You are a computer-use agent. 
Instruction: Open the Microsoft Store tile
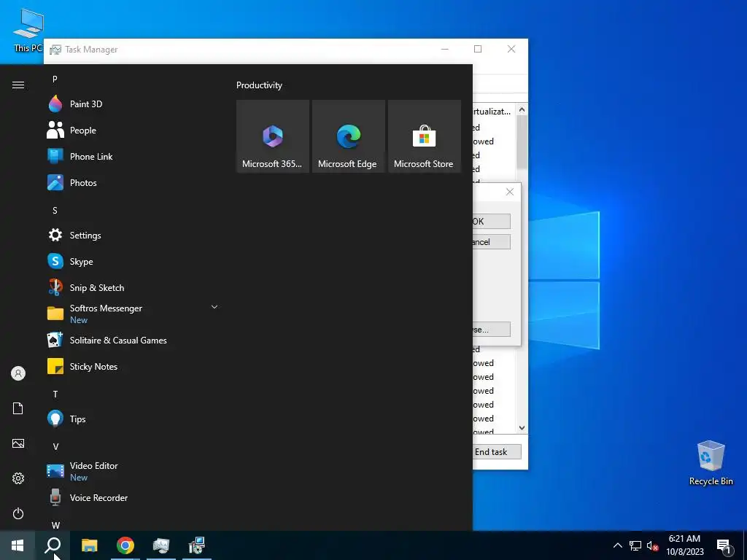pyautogui.click(x=425, y=136)
